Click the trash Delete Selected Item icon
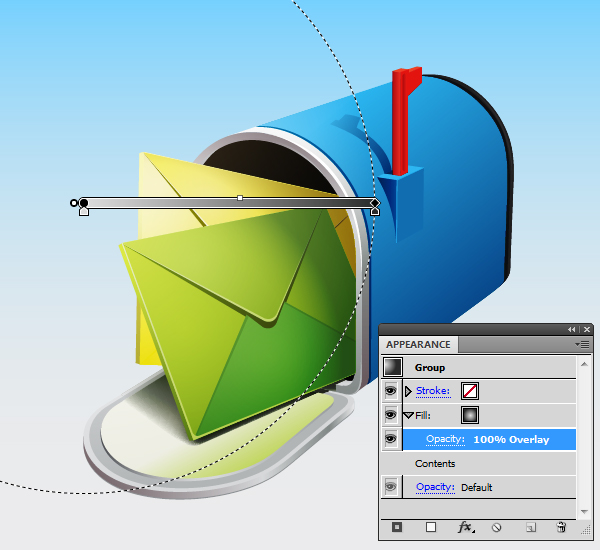Screen dimensions: 600x550 coord(561,527)
